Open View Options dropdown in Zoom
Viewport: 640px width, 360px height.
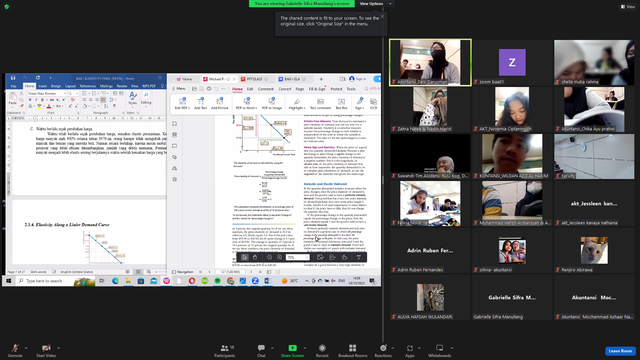pos(375,4)
